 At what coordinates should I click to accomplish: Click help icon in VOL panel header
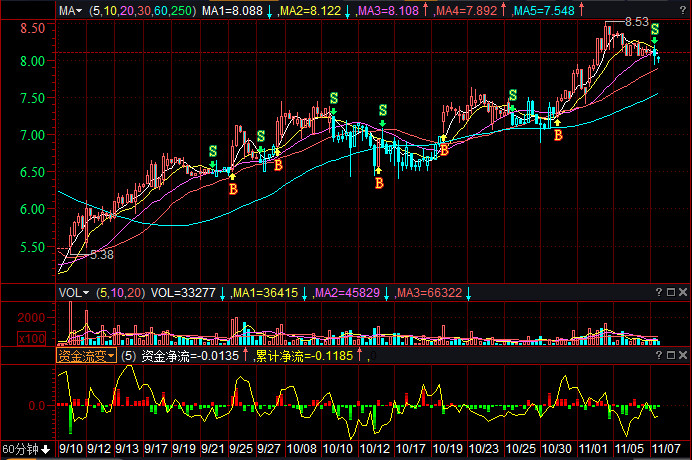click(659, 293)
